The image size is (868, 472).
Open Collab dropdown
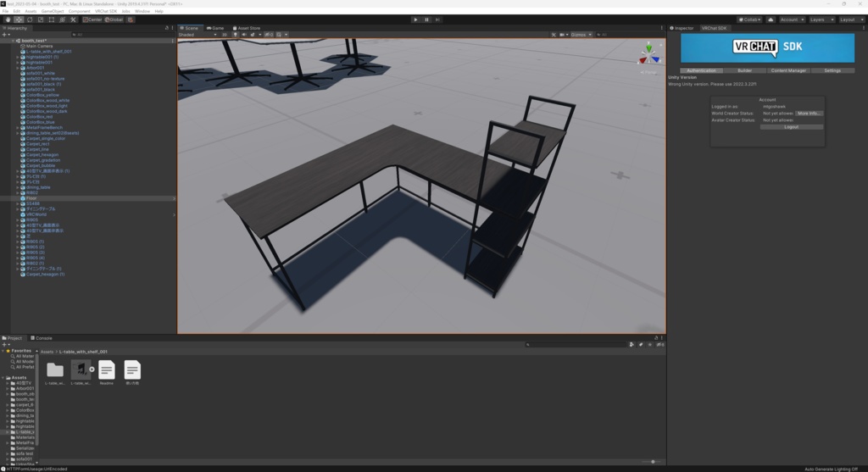[749, 19]
